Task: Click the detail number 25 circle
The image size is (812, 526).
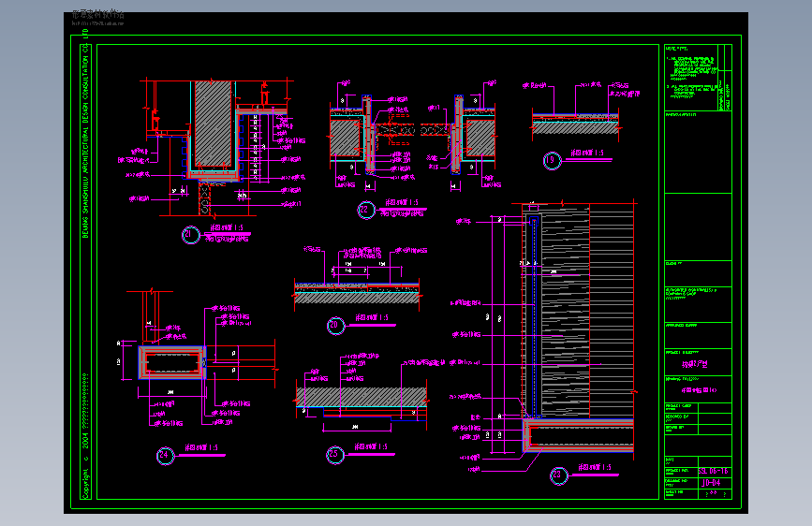Action: point(335,455)
